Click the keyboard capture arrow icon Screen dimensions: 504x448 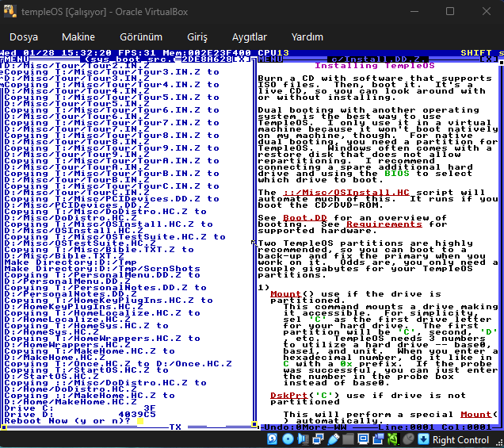pos(423,439)
